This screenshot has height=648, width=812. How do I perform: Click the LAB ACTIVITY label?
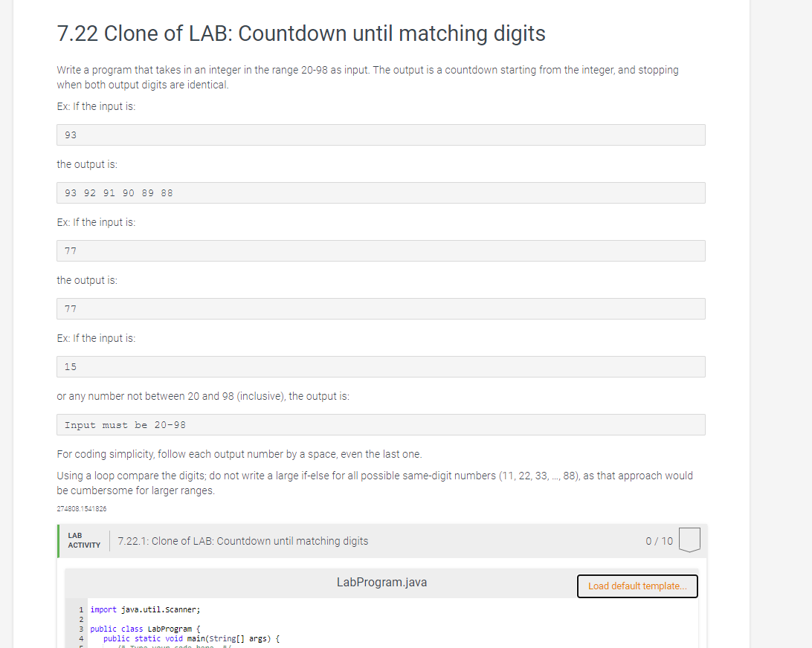coord(83,540)
